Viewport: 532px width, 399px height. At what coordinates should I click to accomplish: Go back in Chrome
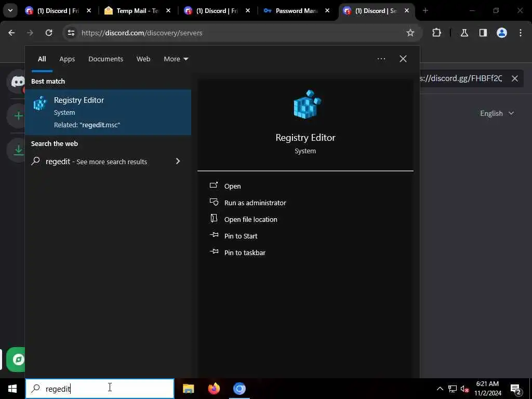(11, 33)
